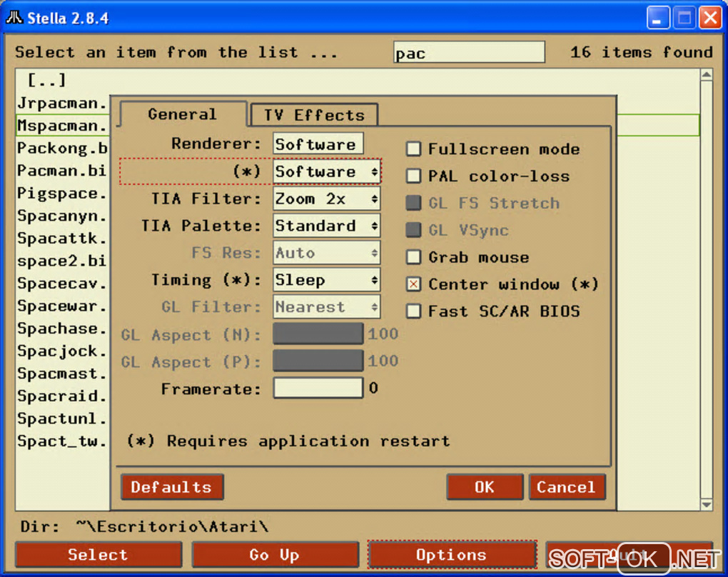
Task: Click the GL Aspect (P) slider
Action: 318,361
